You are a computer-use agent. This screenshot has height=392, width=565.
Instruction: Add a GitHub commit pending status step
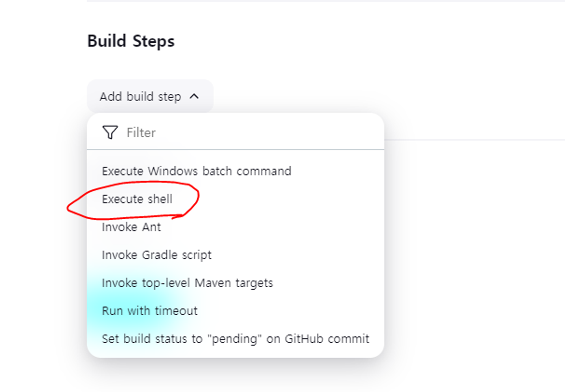pos(235,339)
